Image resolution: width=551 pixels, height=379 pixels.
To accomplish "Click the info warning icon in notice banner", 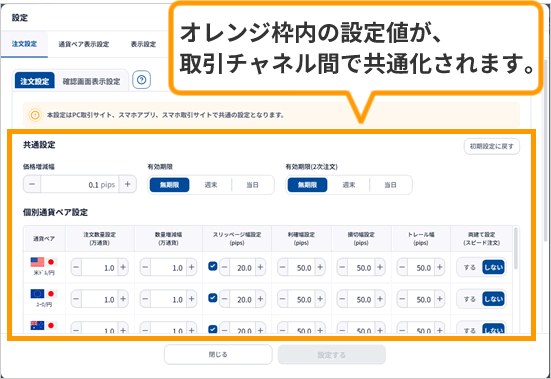I will pyautogui.click(x=35, y=115).
